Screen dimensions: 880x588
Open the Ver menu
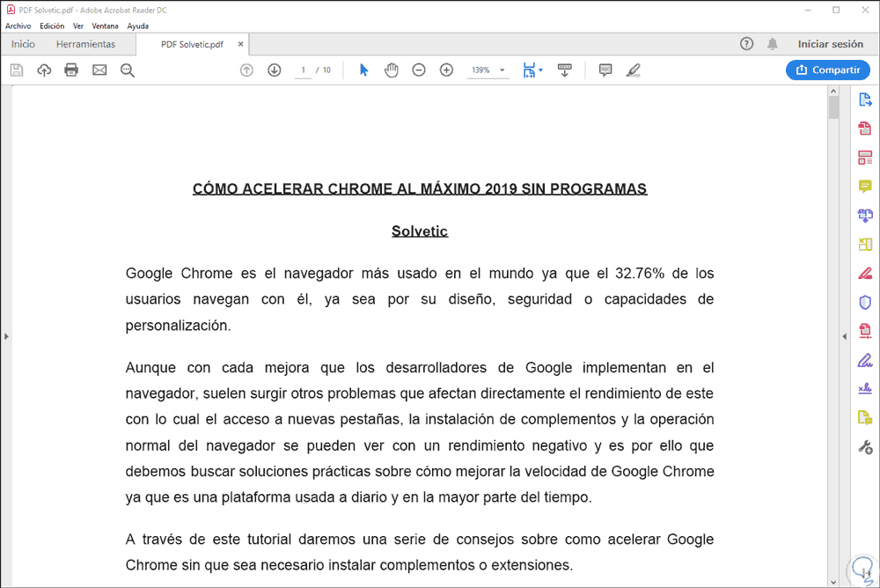click(78, 26)
